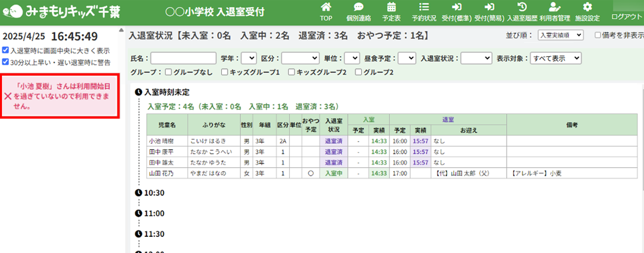Open 個別連絡 chat bubble icon
Image resolution: width=644 pixels, height=253 pixels.
[x=358, y=7]
